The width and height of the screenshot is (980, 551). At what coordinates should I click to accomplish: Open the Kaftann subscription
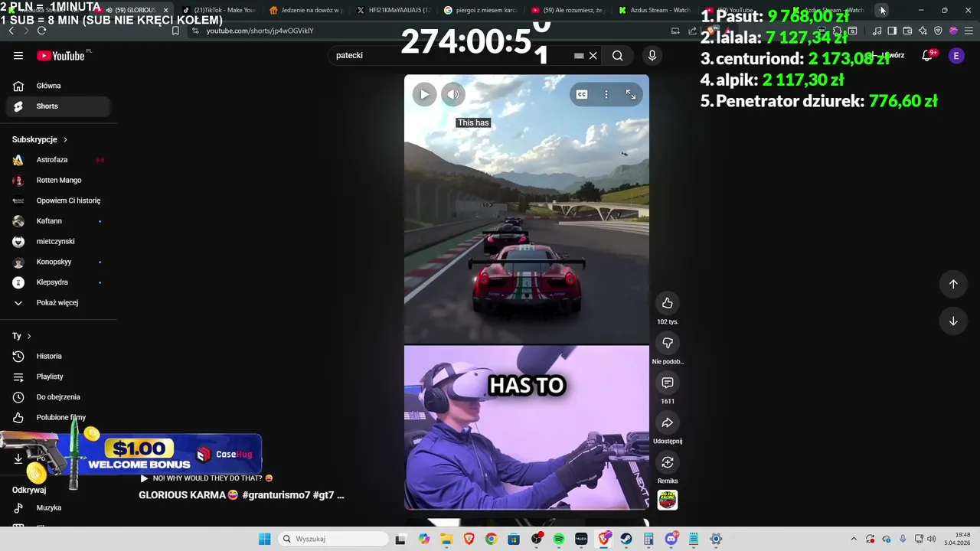coord(58,221)
